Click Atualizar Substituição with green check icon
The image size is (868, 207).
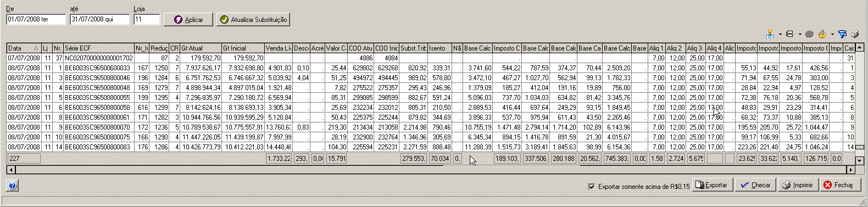[x=253, y=19]
